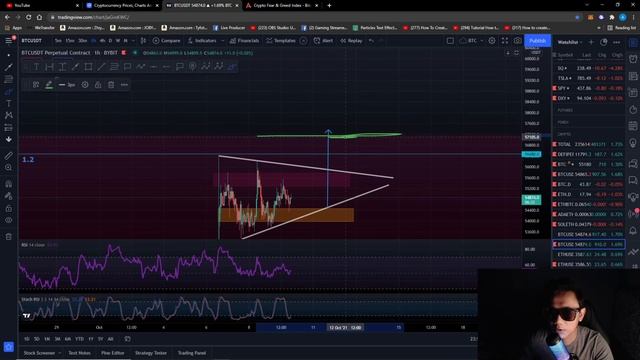The image size is (640, 360).
Task: Select the rectangle tool in floating favorites bar
Action: click(x=88, y=67)
